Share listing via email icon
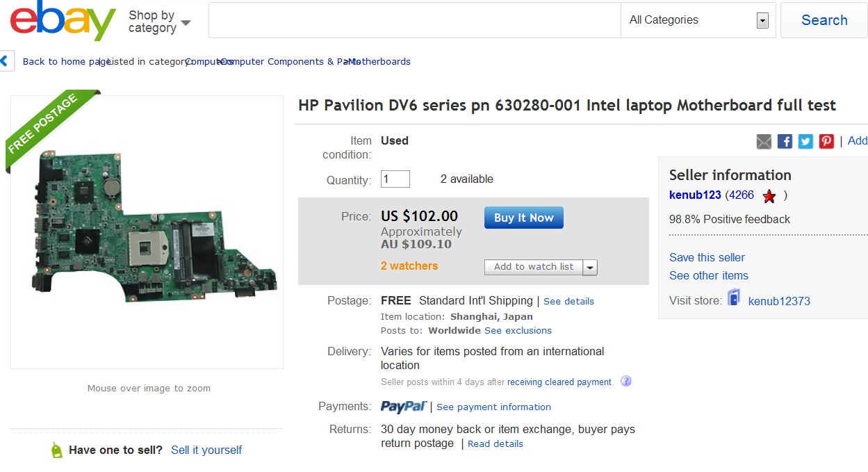 coord(764,141)
